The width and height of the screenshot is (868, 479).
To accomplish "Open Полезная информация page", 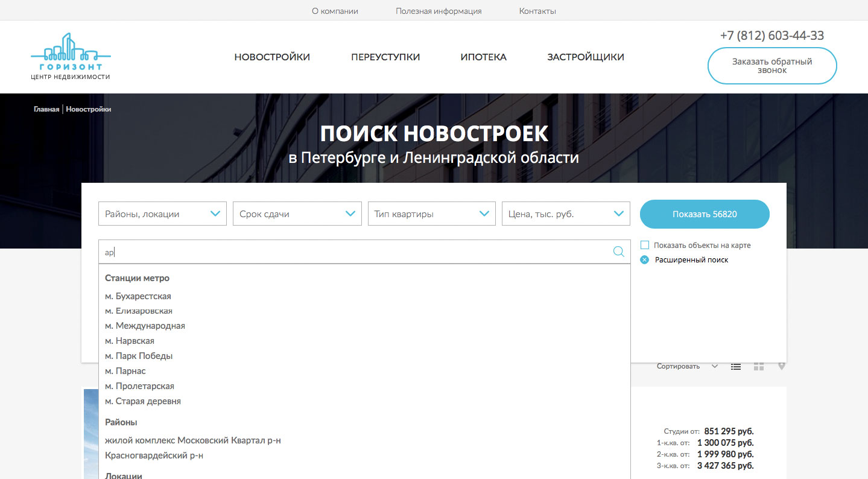I will coord(439,11).
